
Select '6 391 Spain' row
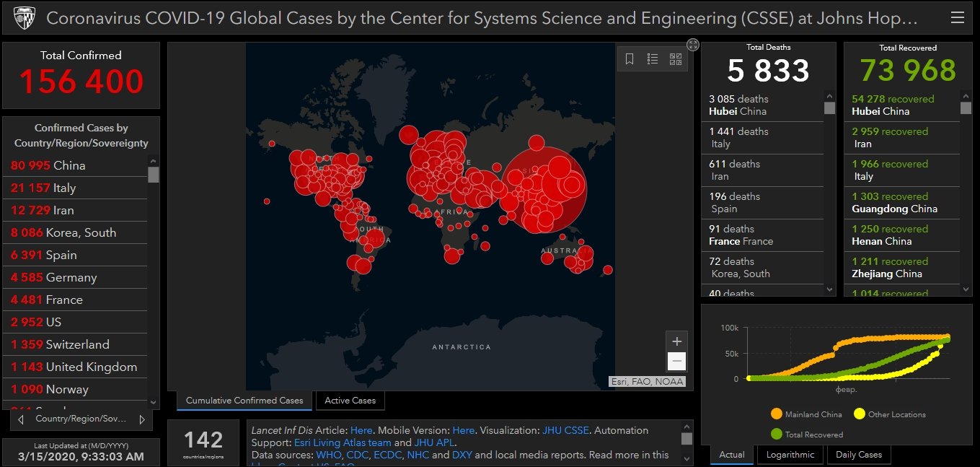point(75,255)
